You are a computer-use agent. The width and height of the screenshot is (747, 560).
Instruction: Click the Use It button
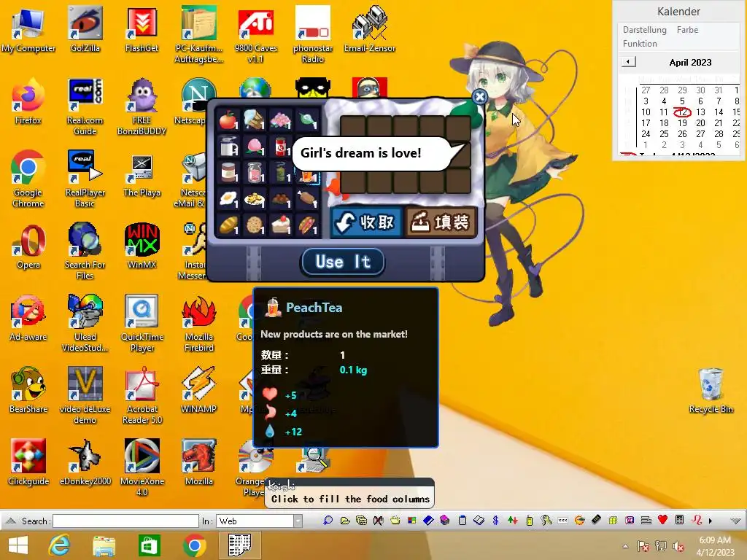point(343,262)
